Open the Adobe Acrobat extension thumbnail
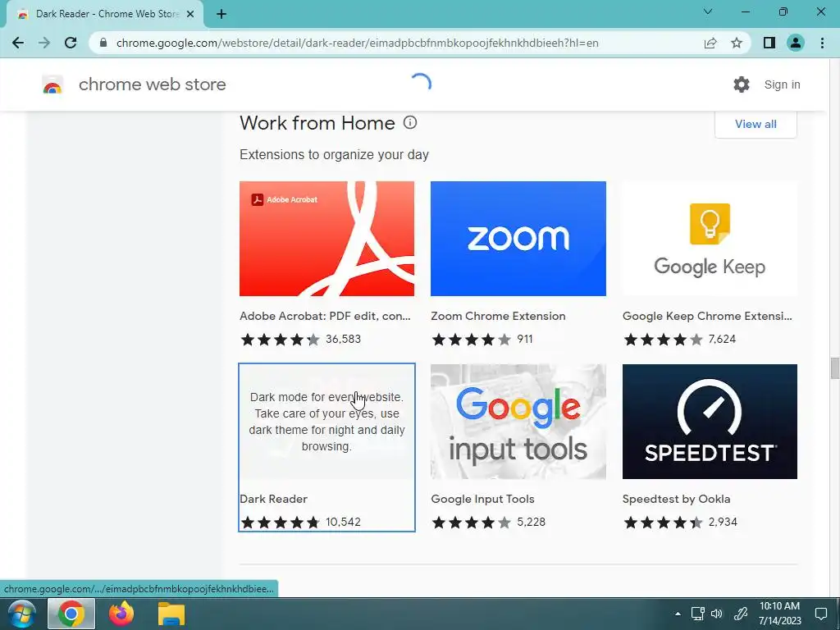 pos(326,239)
